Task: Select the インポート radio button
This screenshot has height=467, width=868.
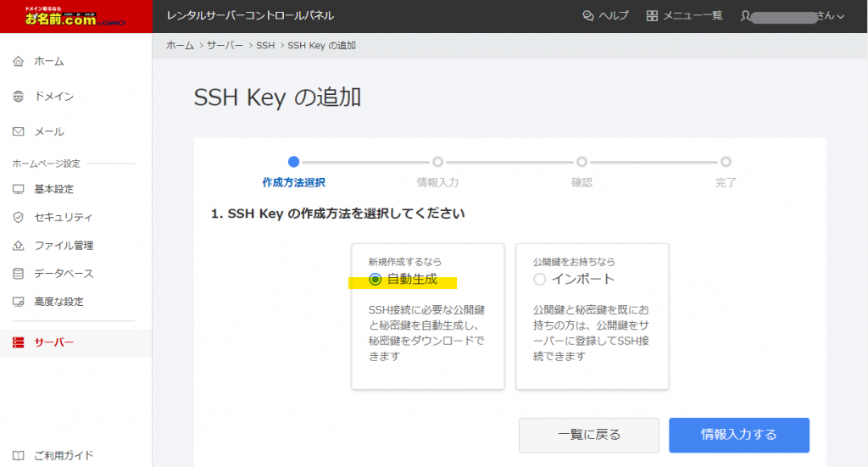Action: pyautogui.click(x=540, y=280)
